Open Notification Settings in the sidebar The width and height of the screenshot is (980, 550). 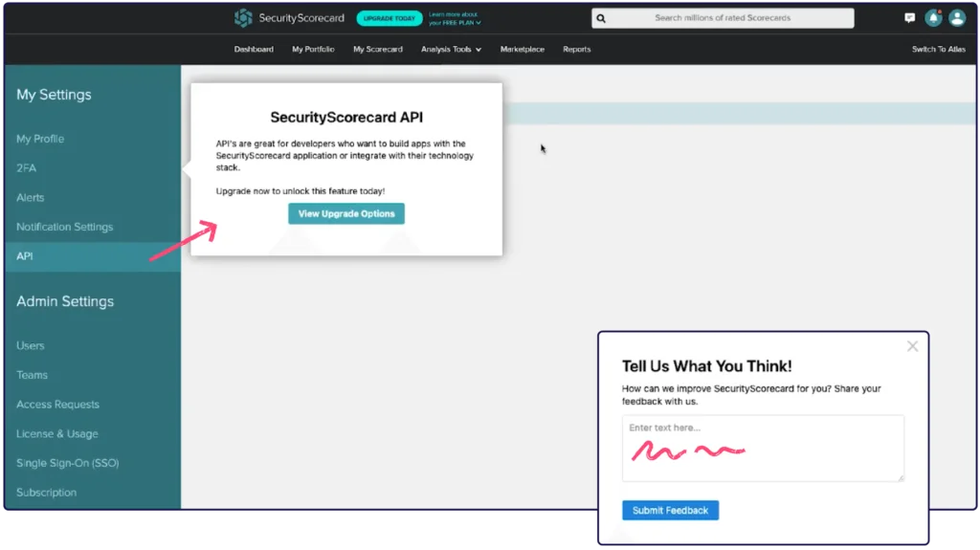pyautogui.click(x=64, y=228)
